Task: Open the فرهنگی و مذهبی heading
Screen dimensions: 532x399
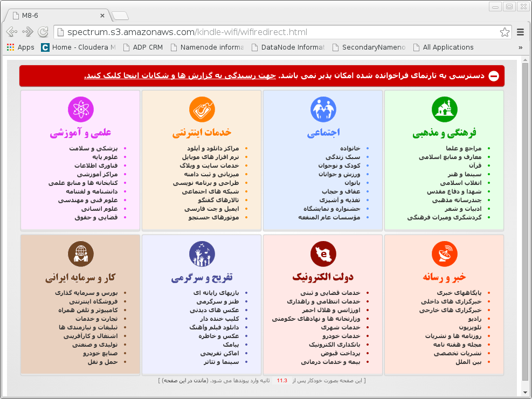Action: coord(445,132)
